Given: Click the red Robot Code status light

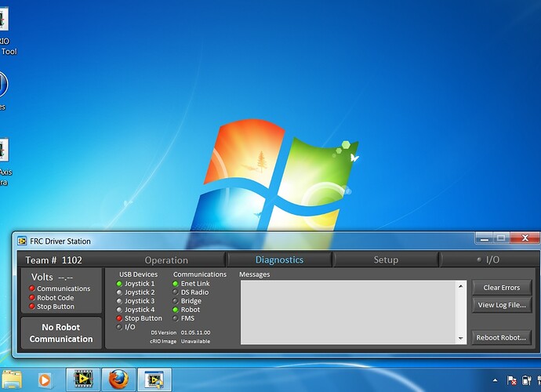Looking at the screenshot, I should pos(31,297).
